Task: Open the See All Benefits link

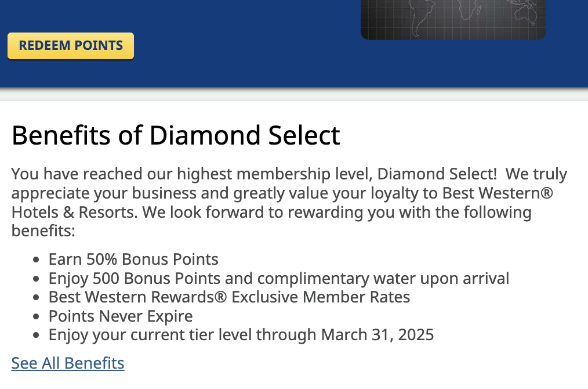Action: tap(68, 363)
